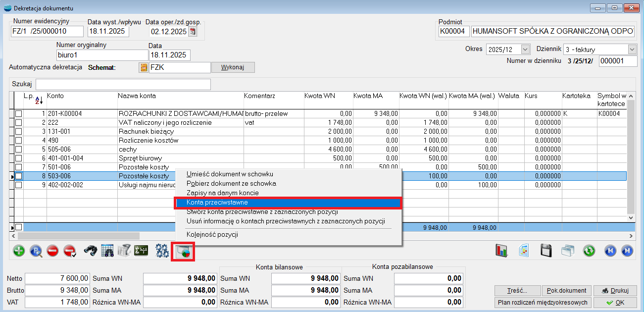
Task: Click the red bar chart icon
Action: point(501,251)
